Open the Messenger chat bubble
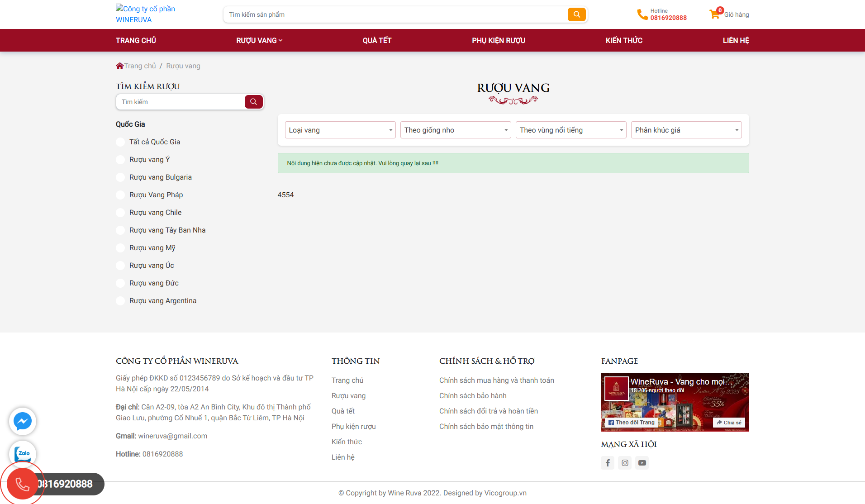 tap(23, 421)
